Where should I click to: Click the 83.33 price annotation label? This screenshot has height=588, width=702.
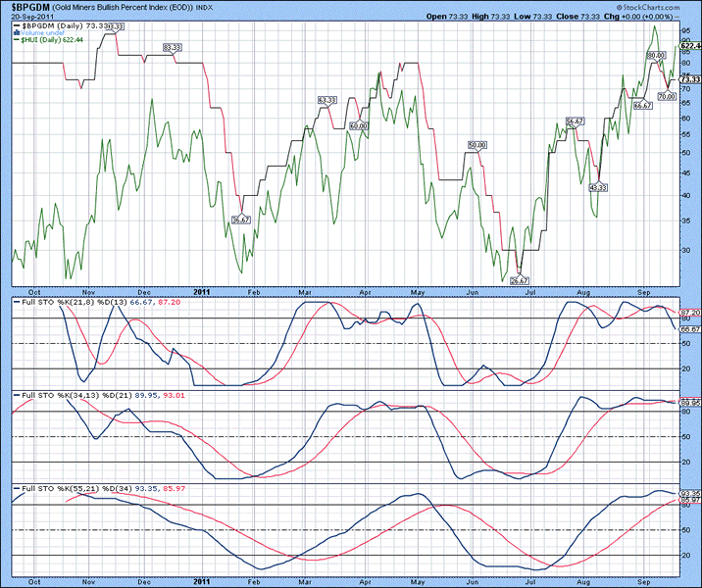pos(172,47)
